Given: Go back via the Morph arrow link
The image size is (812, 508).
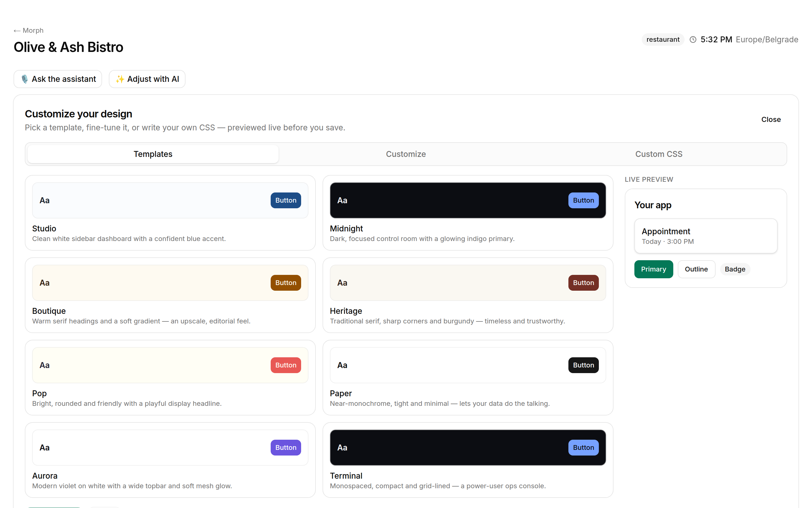Looking at the screenshot, I should coord(28,30).
